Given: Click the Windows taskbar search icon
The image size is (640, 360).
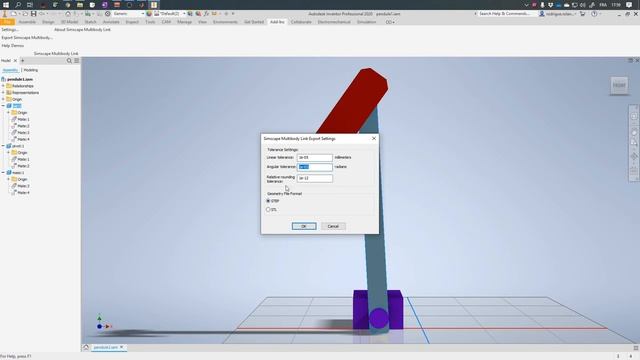Looking at the screenshot, I should click(18, 5).
